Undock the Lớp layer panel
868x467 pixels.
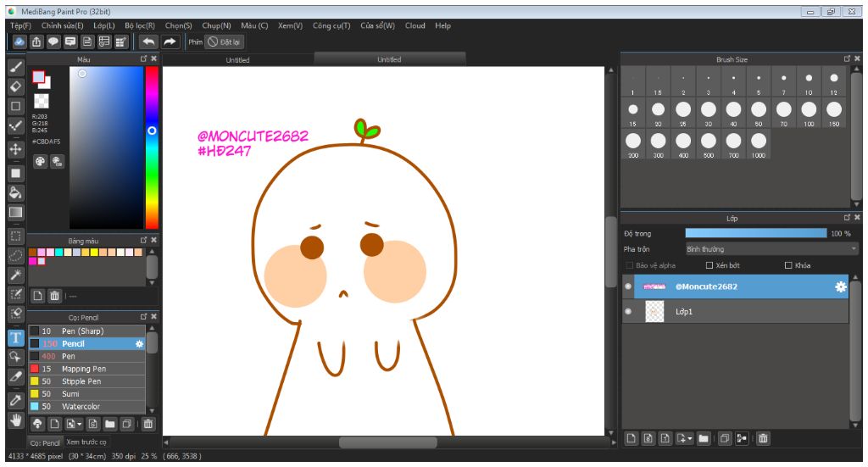coord(847,218)
